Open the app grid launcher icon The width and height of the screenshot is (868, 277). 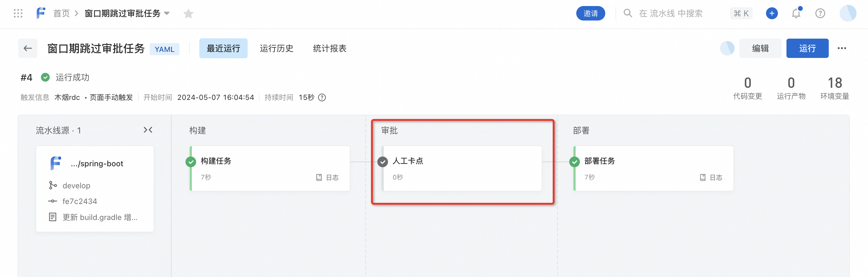(18, 14)
